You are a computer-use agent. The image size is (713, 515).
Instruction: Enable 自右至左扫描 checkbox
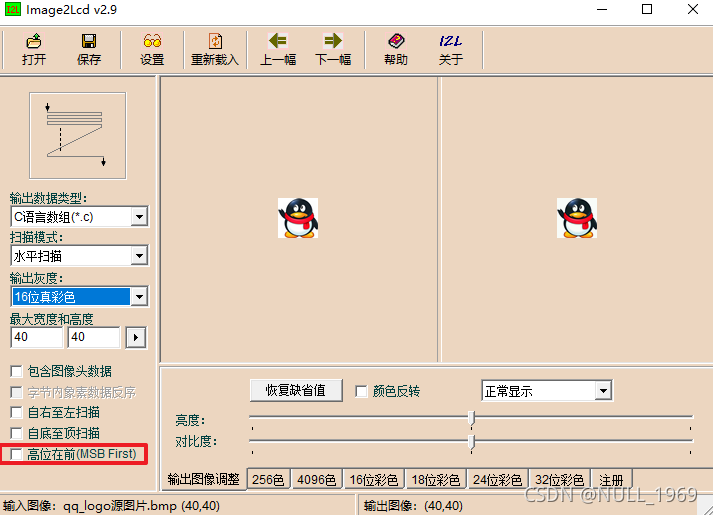[x=16, y=412]
